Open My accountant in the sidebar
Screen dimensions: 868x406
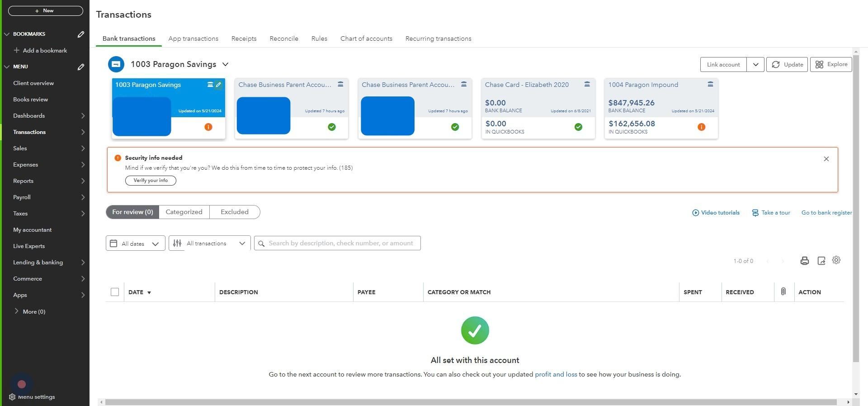coord(33,230)
